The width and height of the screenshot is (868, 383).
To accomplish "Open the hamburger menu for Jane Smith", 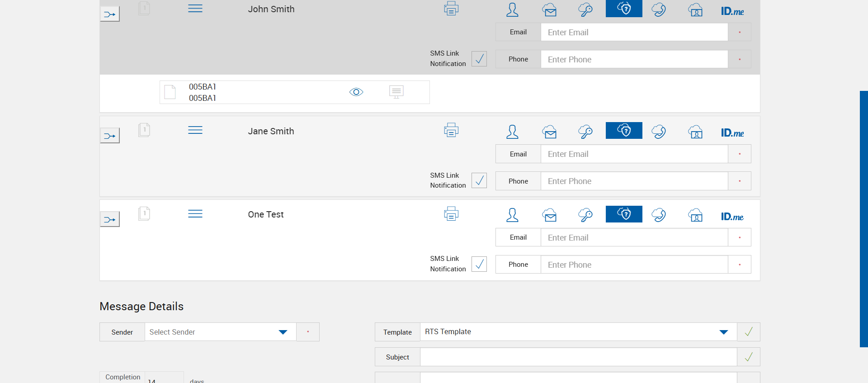I will (195, 130).
